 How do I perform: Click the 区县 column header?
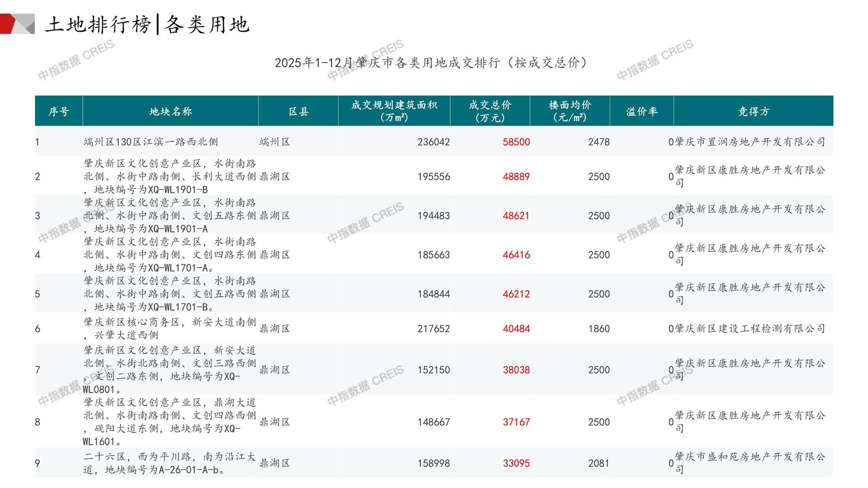(299, 112)
